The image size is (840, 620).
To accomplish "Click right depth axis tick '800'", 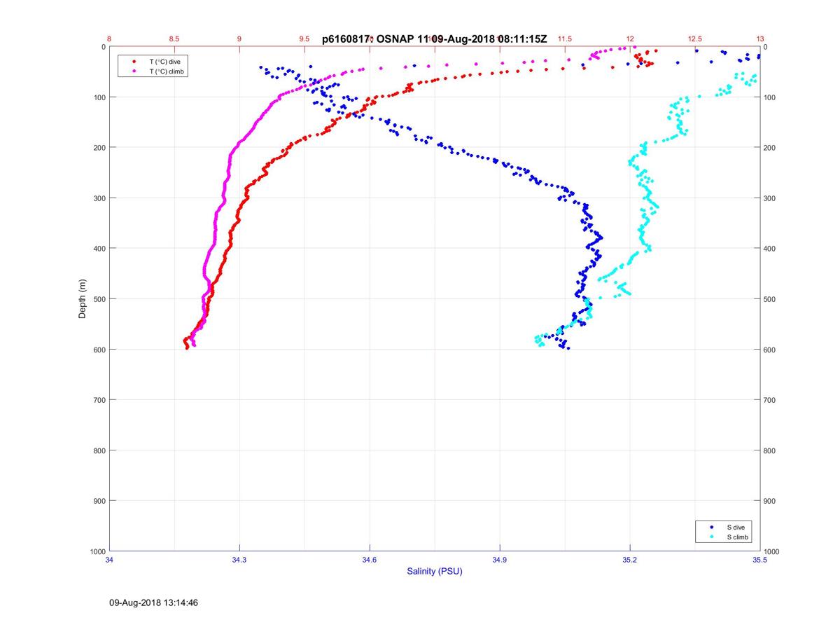I will 769,450.
